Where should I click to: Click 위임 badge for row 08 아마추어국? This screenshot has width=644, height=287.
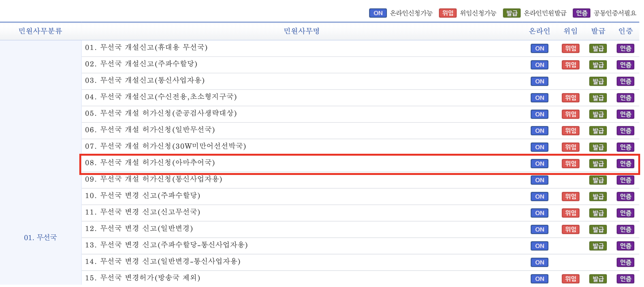click(570, 164)
